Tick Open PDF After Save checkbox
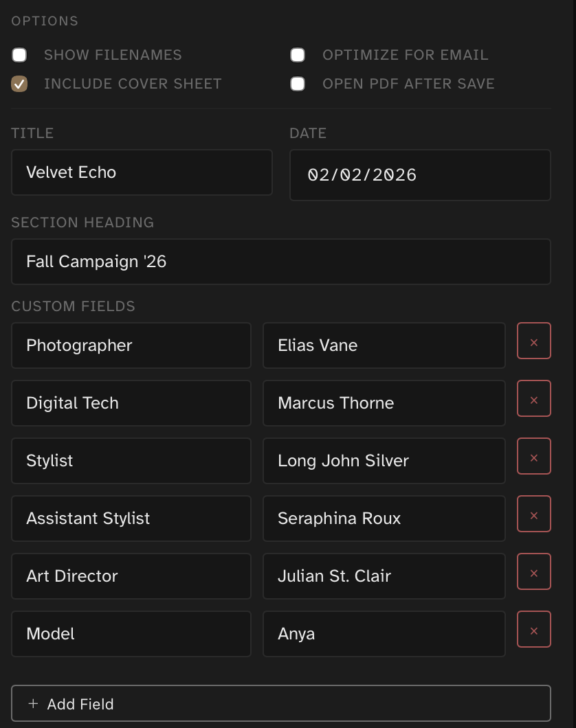This screenshot has width=576, height=728. coord(298,84)
